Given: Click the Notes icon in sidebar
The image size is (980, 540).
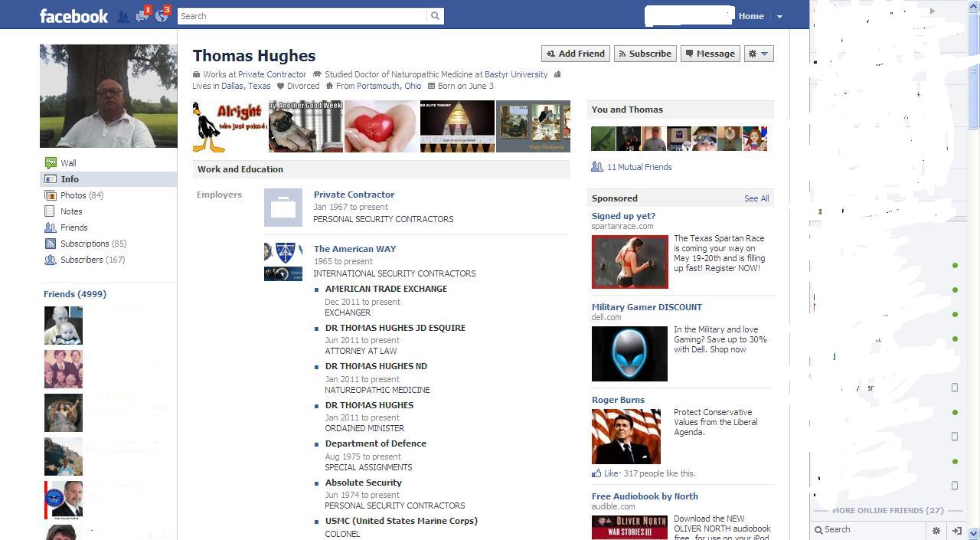Looking at the screenshot, I should (51, 211).
